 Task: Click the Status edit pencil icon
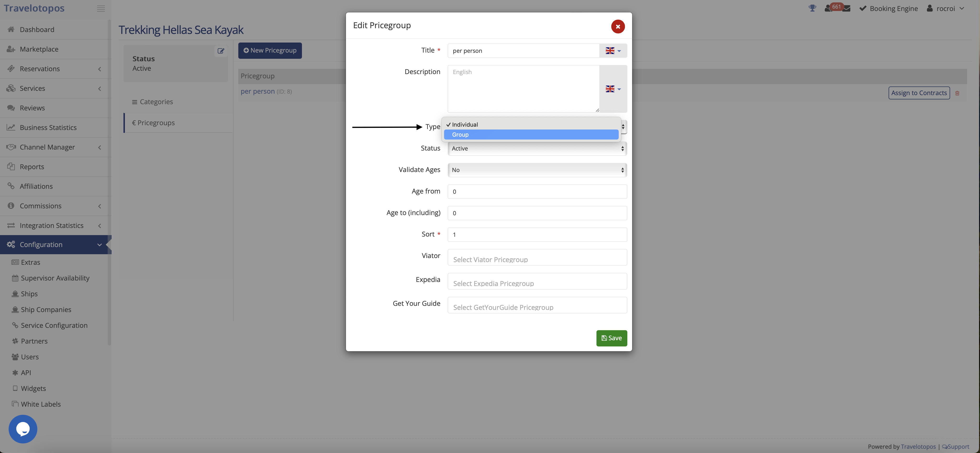pos(221,51)
